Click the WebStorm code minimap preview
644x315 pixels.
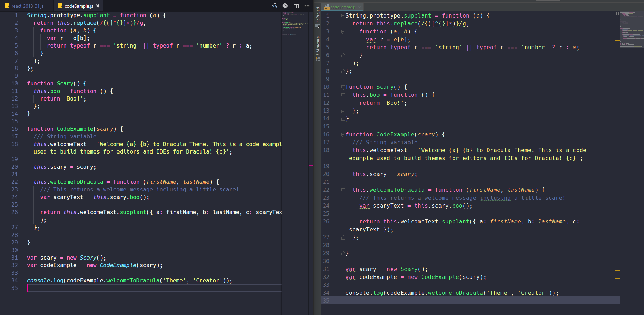(632, 29)
